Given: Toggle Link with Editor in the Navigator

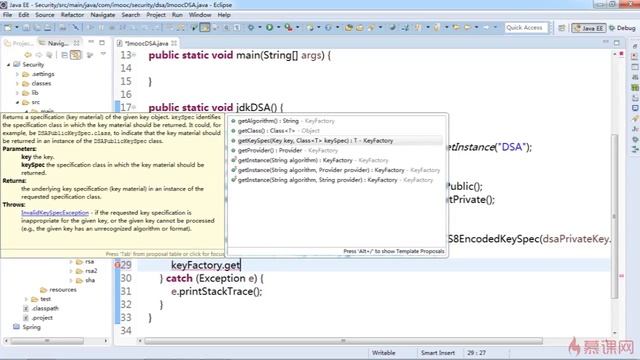Looking at the screenshot, I should [76, 55].
